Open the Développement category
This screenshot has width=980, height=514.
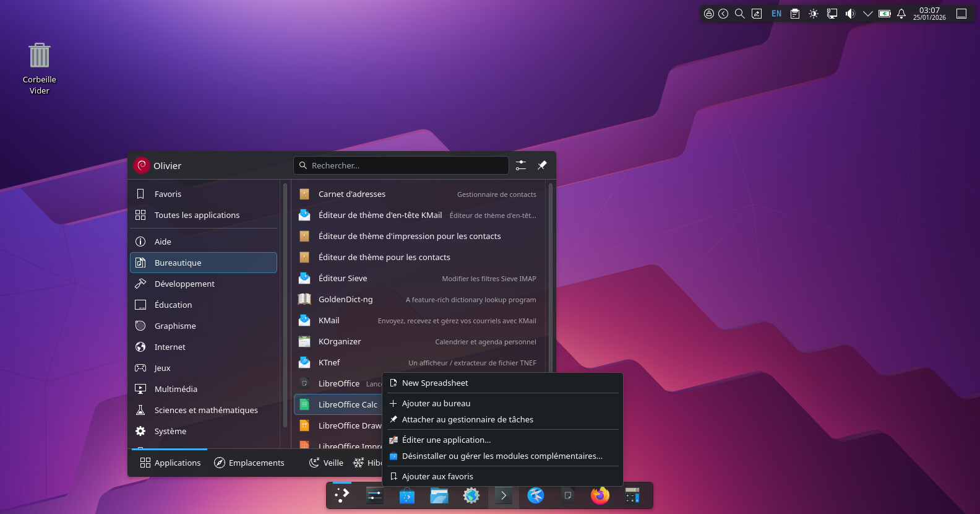(204, 284)
